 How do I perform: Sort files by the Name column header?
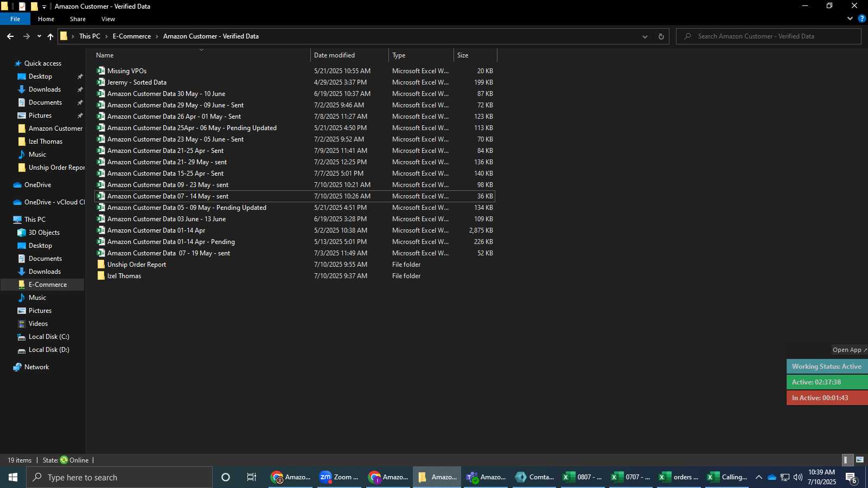201,55
